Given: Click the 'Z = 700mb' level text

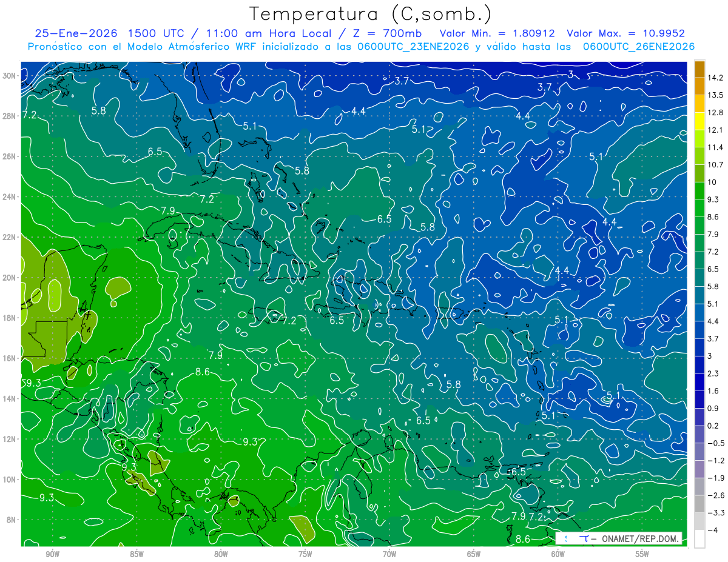Looking at the screenshot, I should [386, 33].
